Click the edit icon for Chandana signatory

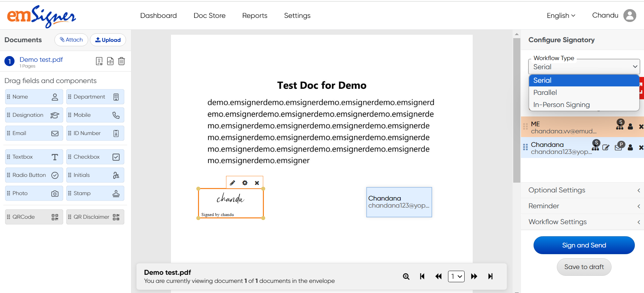pos(606,148)
